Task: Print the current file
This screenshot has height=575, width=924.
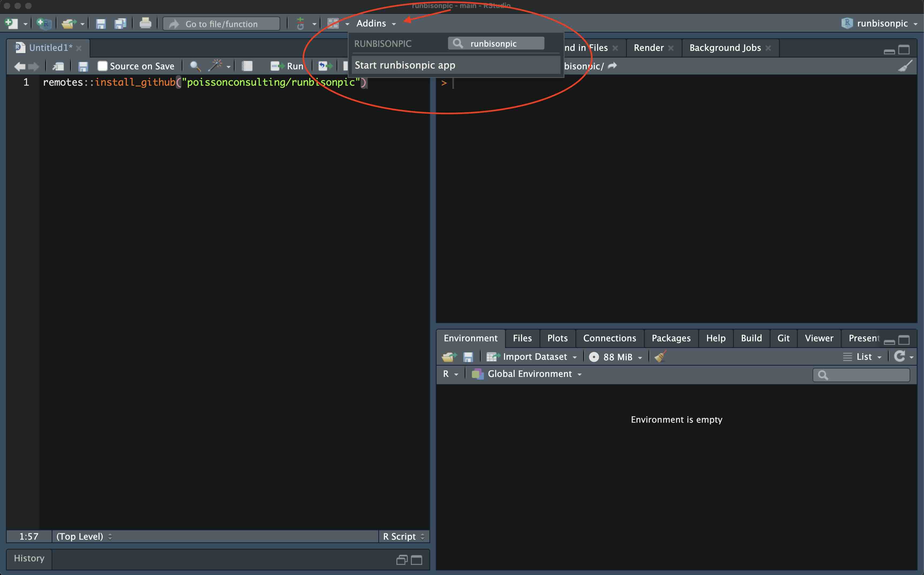Action: pyautogui.click(x=145, y=24)
